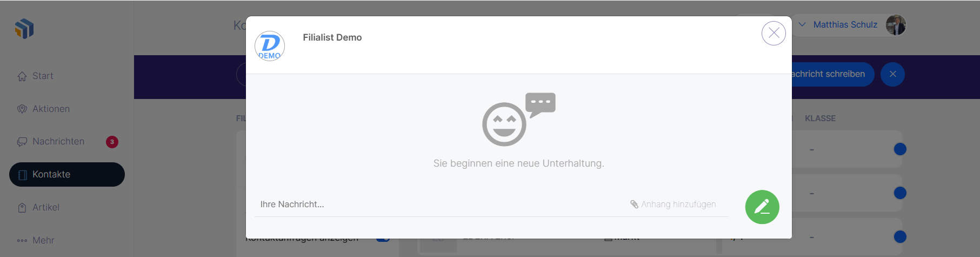
Task: Click Matthias Schulz profile photo
Action: pos(896,25)
